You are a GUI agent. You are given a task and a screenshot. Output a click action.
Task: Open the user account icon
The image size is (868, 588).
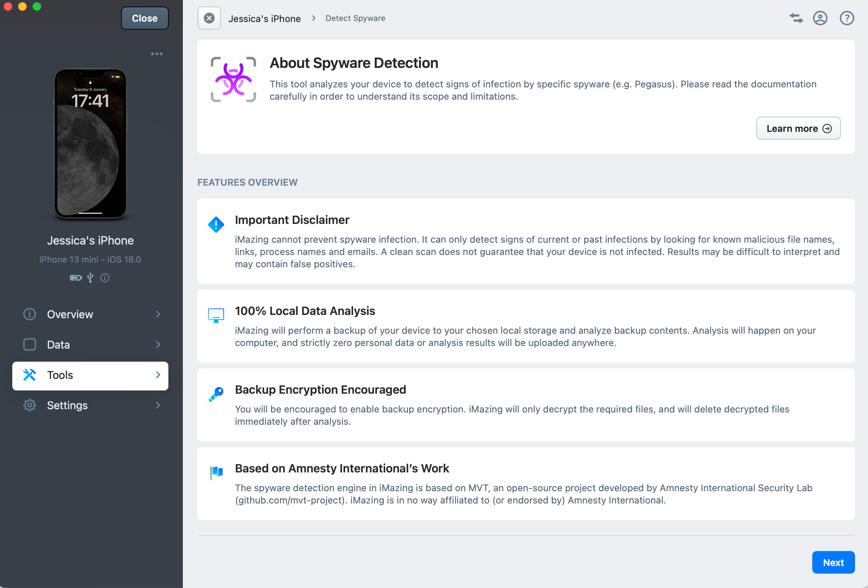click(x=820, y=18)
